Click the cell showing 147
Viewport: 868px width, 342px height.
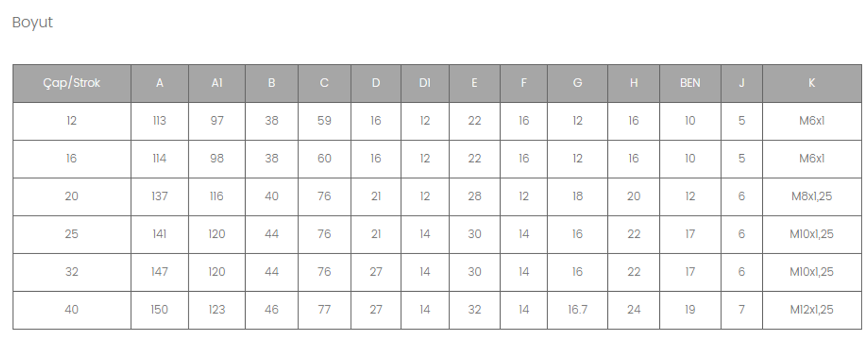coord(159,272)
